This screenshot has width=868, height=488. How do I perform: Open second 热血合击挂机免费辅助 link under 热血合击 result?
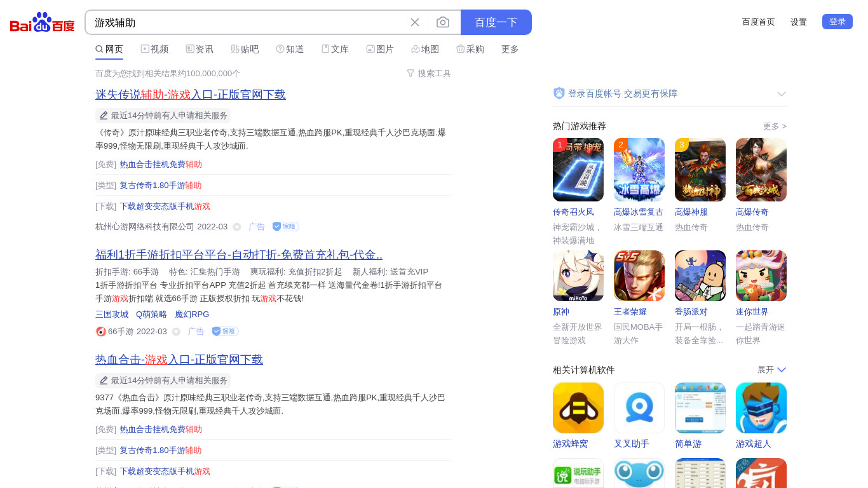point(161,429)
